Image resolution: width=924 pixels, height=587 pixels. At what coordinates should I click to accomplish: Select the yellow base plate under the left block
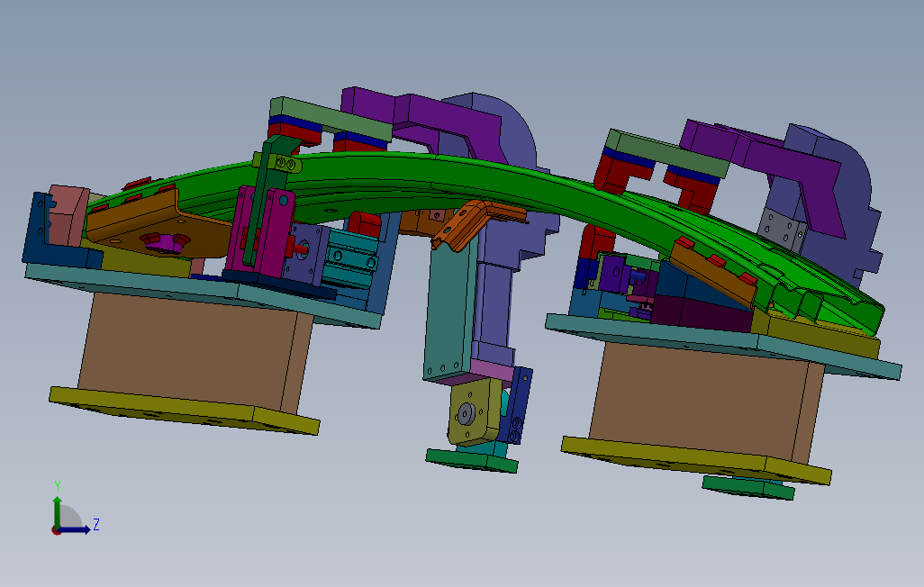pos(183,411)
